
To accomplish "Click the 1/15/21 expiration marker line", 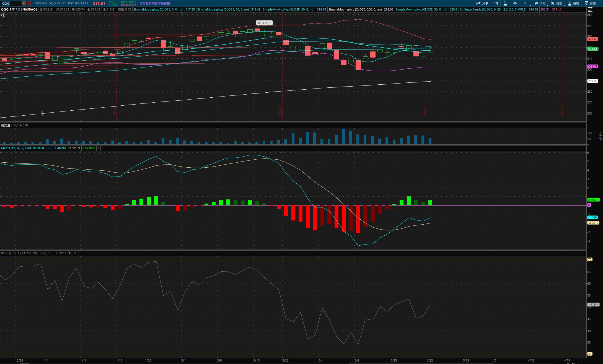I will [116, 66].
